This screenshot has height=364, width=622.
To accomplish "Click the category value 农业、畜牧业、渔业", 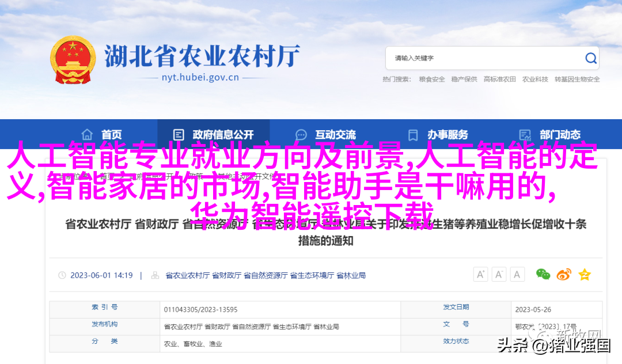I will pyautogui.click(x=193, y=344).
